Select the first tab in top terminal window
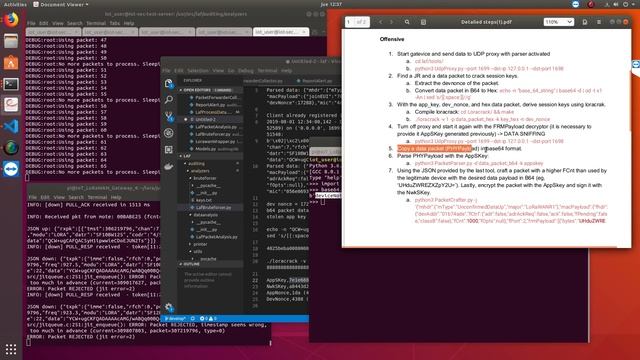The height and width of the screenshot is (360, 640). click(53, 32)
